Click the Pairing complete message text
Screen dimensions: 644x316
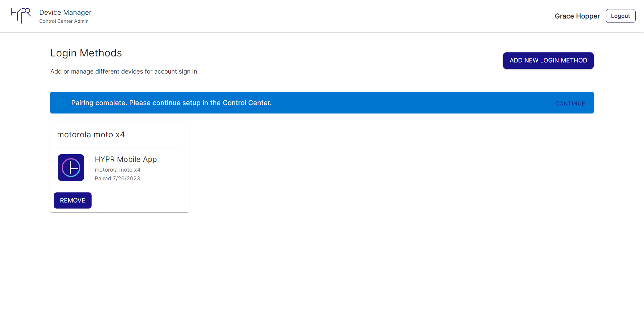click(171, 103)
